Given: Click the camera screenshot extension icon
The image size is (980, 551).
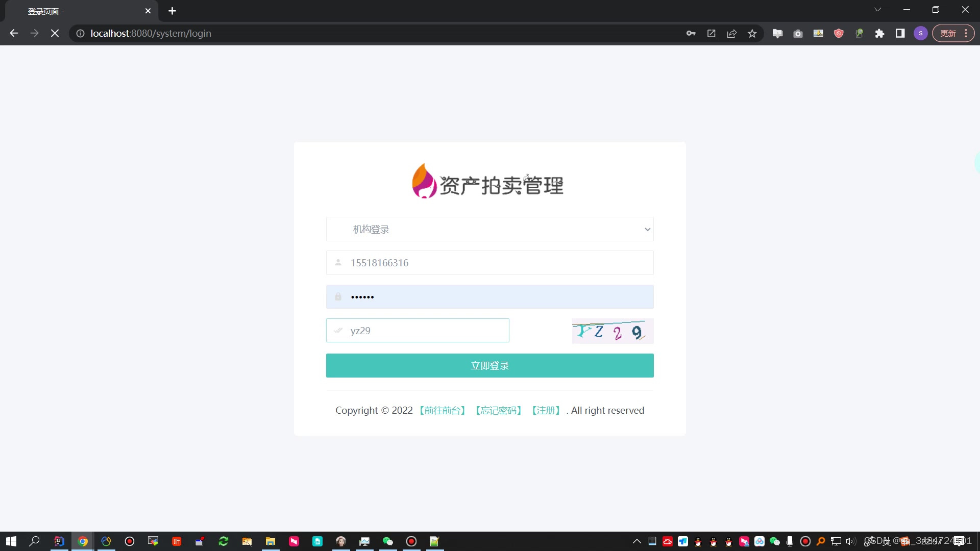Looking at the screenshot, I should pos(798,33).
